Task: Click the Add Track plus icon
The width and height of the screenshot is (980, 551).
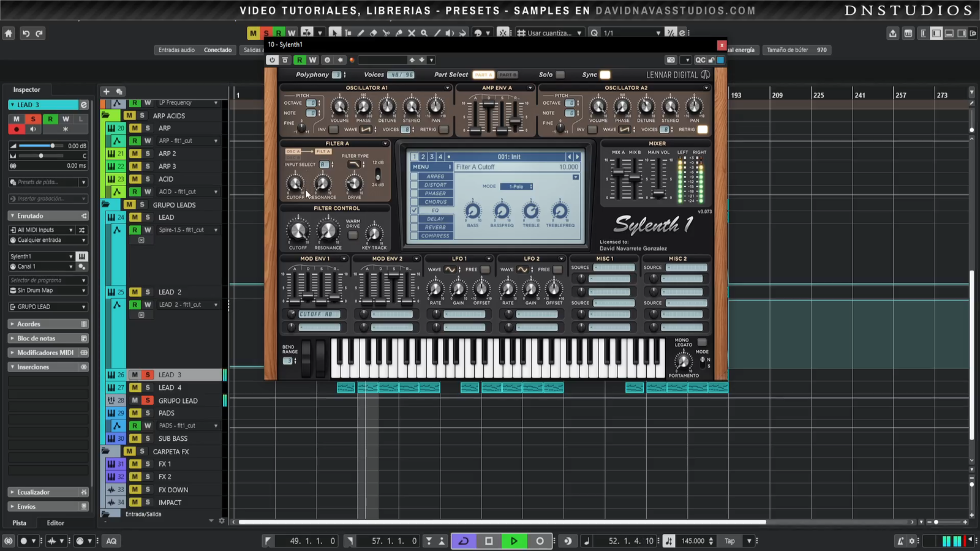Action: click(x=106, y=91)
